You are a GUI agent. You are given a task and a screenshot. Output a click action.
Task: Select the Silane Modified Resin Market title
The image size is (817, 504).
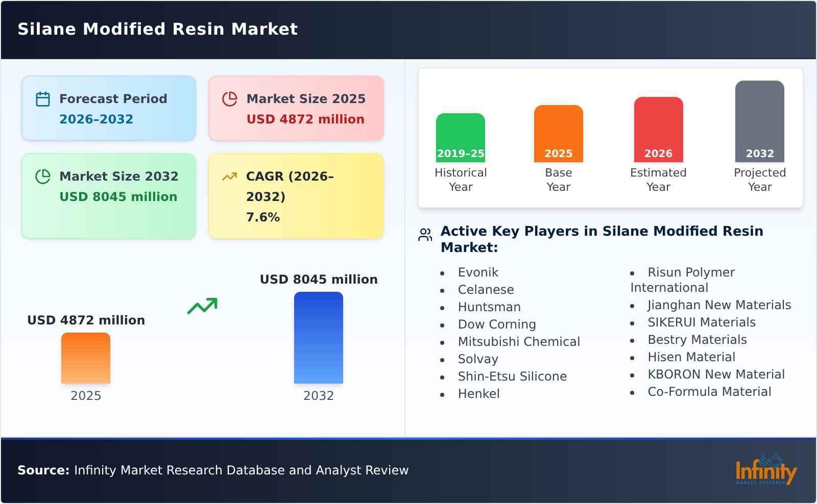(157, 29)
